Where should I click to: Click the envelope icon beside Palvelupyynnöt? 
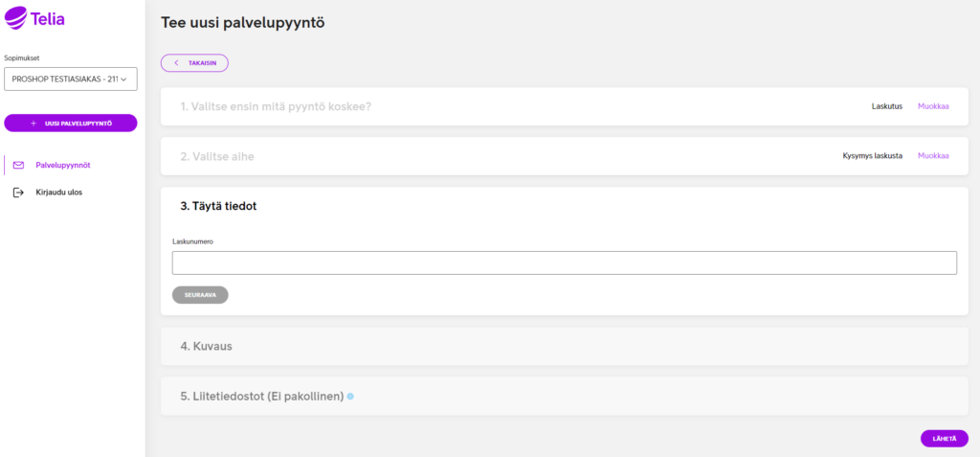pyautogui.click(x=18, y=166)
